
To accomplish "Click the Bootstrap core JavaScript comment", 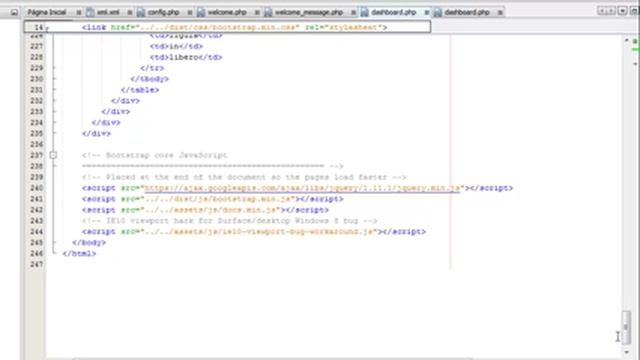I will coord(155,155).
